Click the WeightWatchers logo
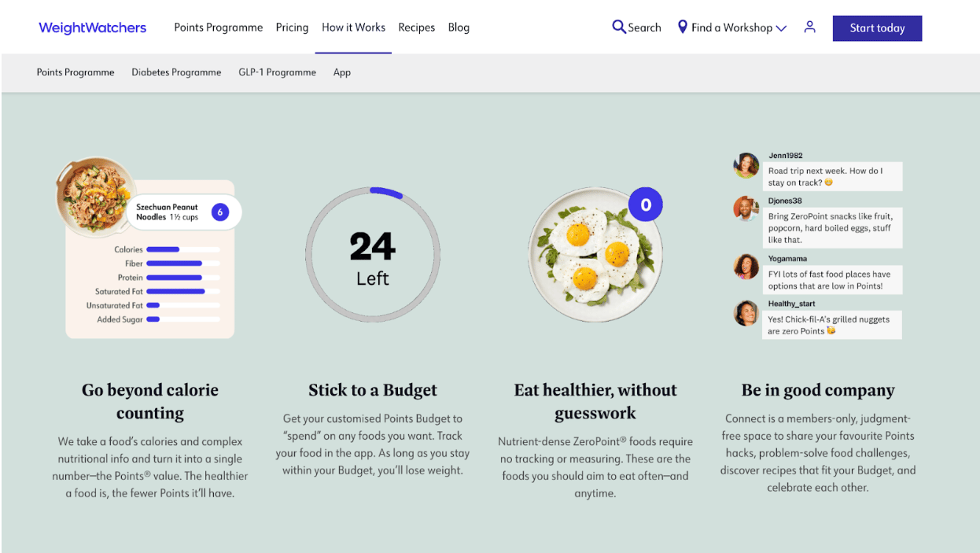 (92, 28)
